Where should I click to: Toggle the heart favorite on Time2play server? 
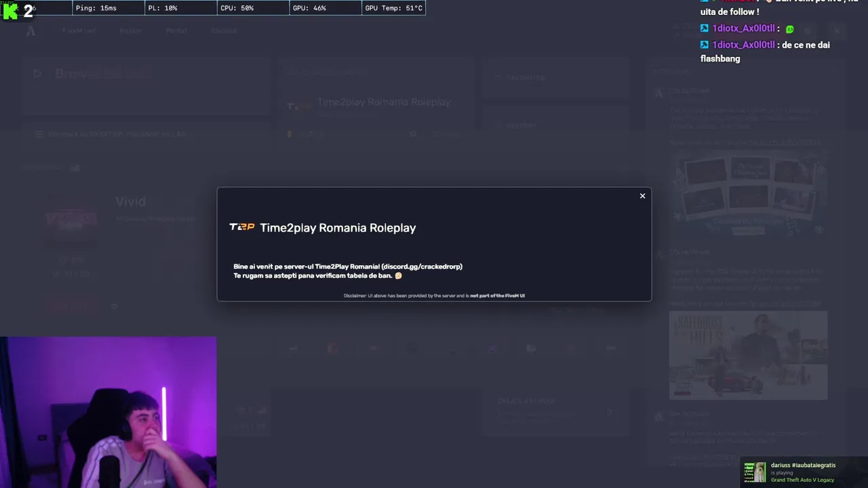pyautogui.click(x=412, y=134)
